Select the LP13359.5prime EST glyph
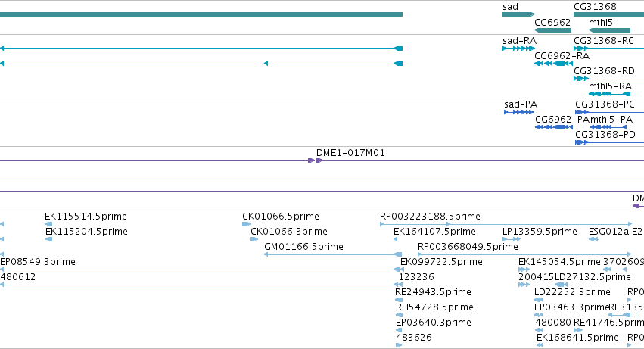The image size is (644, 349). [x=512, y=239]
